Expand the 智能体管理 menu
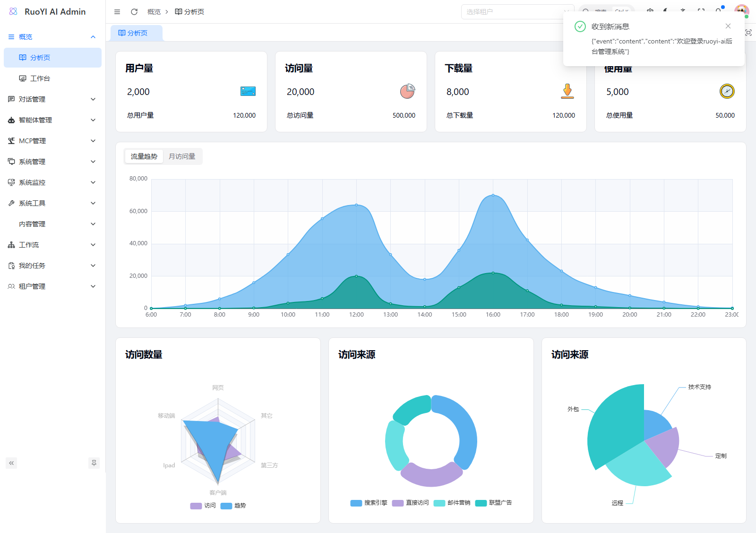 coord(52,120)
